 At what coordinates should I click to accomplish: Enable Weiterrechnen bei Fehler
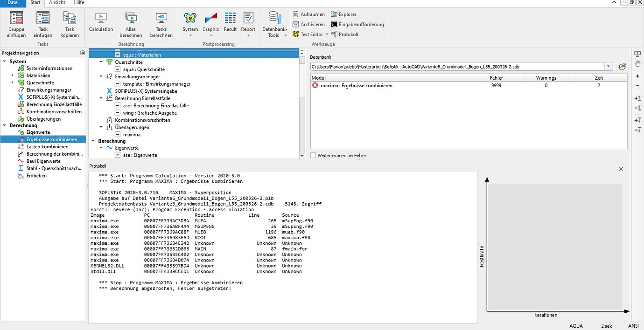coord(313,155)
